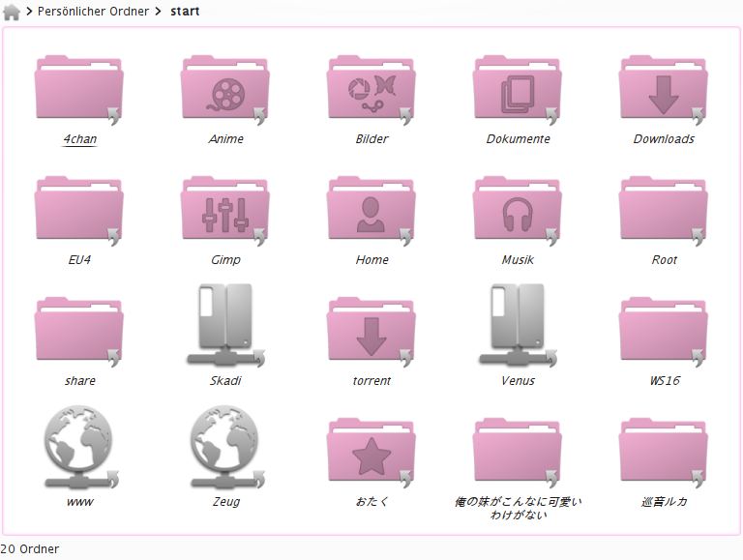Click the WS16 name label
The image size is (743, 560).
click(x=665, y=380)
